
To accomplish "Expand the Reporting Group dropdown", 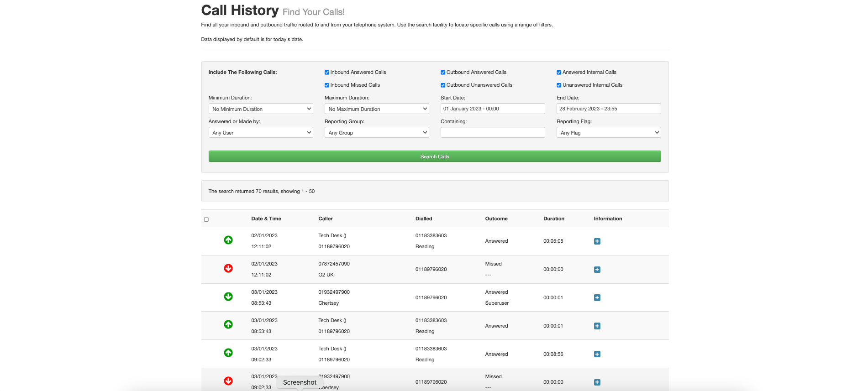I will click(x=377, y=133).
